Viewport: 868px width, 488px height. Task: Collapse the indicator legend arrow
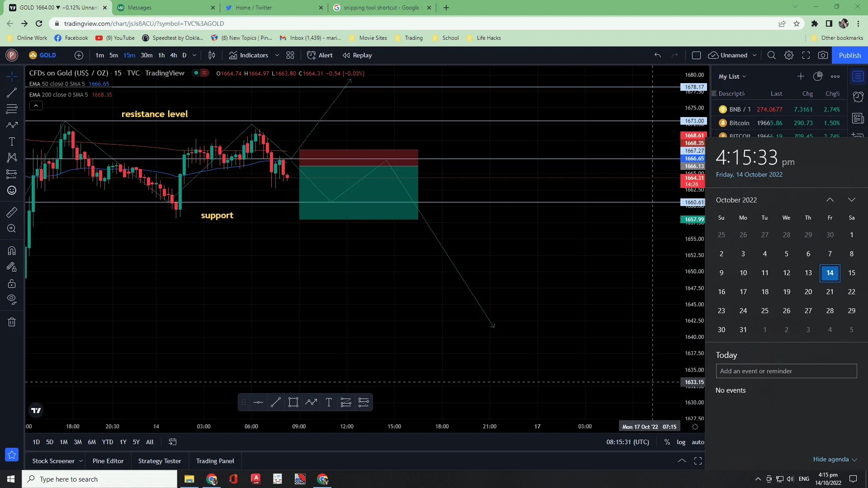36,105
